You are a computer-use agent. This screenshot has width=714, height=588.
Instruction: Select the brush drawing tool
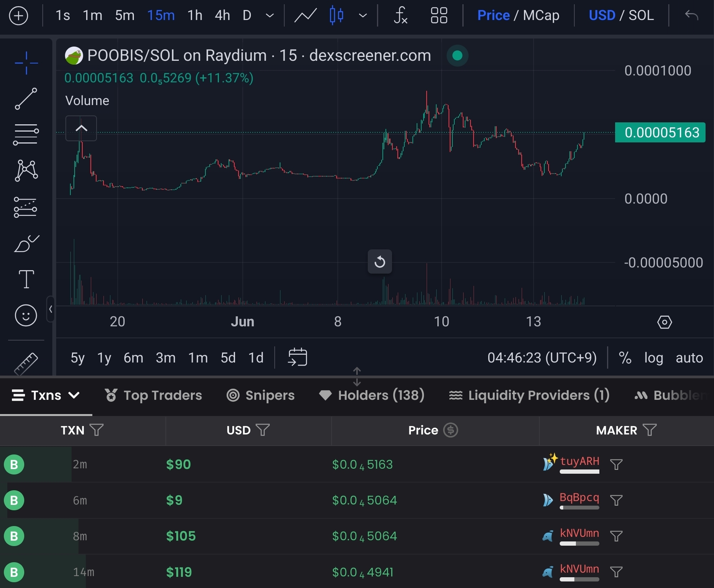tap(26, 244)
